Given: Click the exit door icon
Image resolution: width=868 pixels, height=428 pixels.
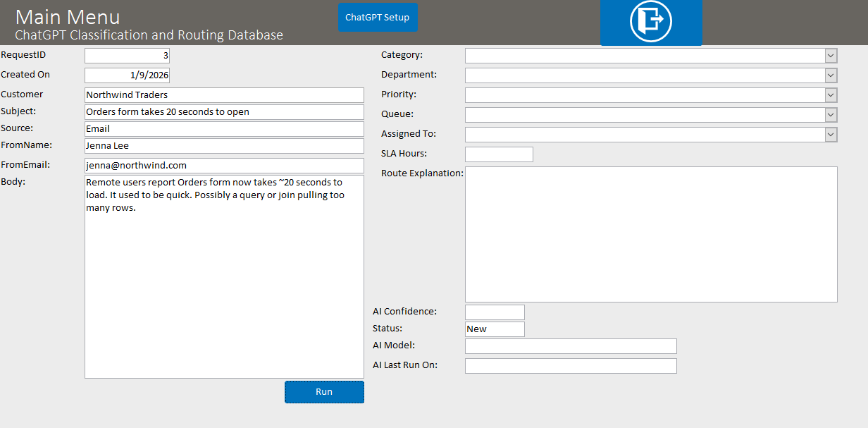Looking at the screenshot, I should [x=650, y=21].
